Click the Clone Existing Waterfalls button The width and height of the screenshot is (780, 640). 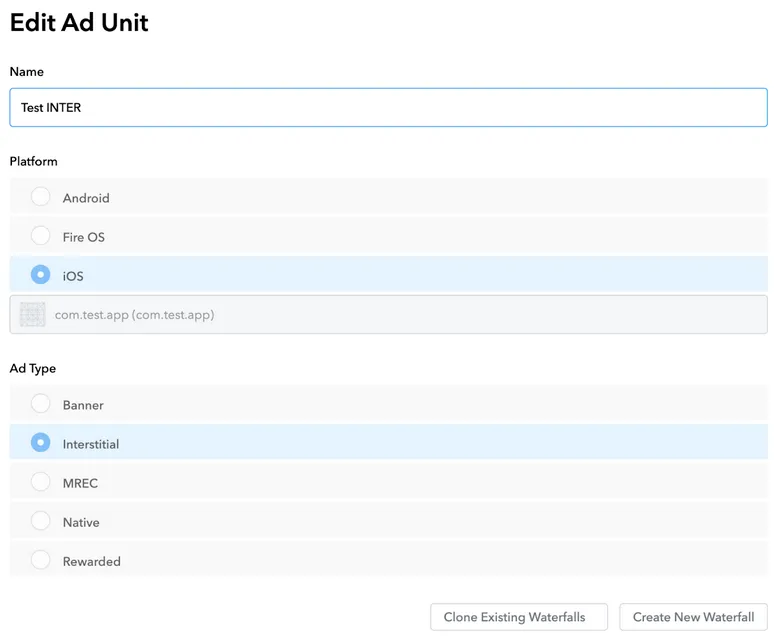tap(518, 617)
